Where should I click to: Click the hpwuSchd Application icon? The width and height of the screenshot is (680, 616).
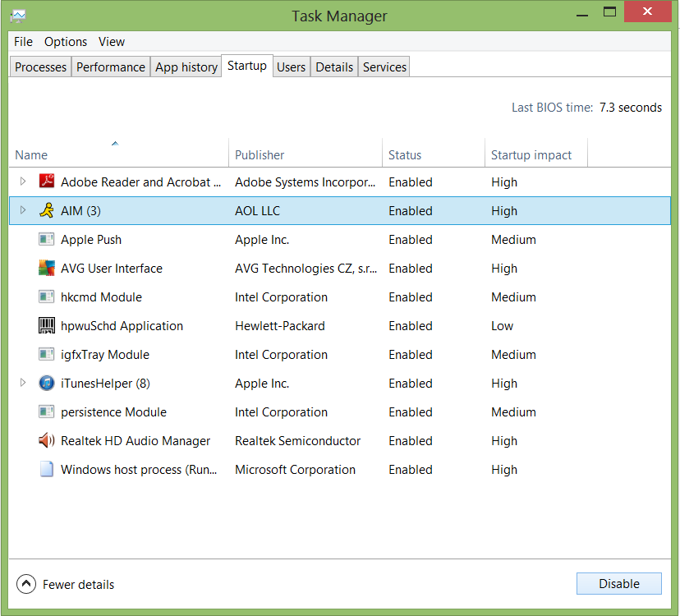(x=47, y=325)
